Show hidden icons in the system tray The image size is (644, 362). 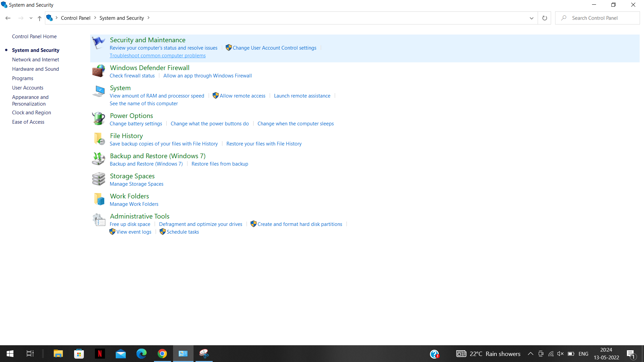pos(531,354)
